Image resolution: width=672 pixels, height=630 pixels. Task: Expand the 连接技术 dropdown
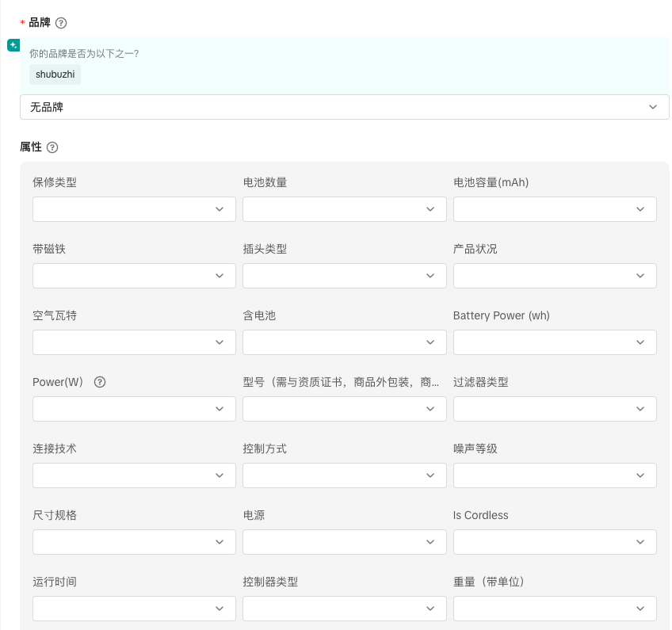[134, 475]
